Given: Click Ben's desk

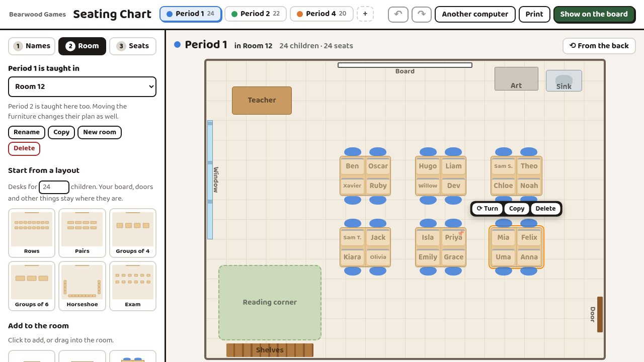Looking at the screenshot, I should (x=352, y=166).
